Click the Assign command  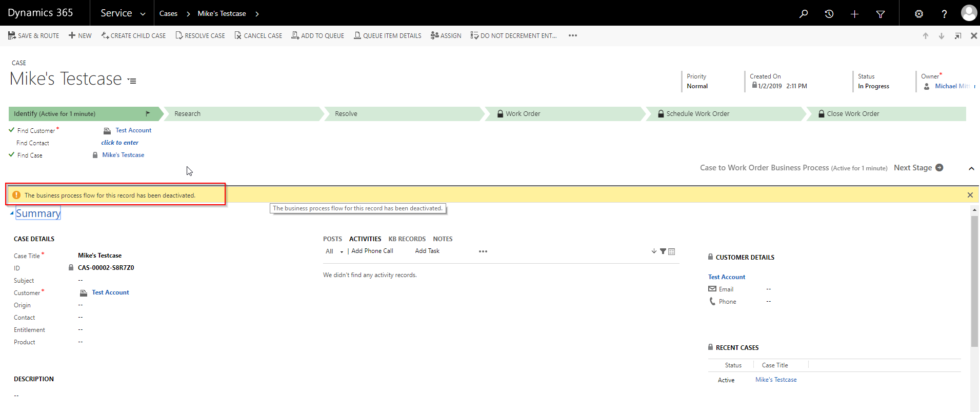coord(446,35)
